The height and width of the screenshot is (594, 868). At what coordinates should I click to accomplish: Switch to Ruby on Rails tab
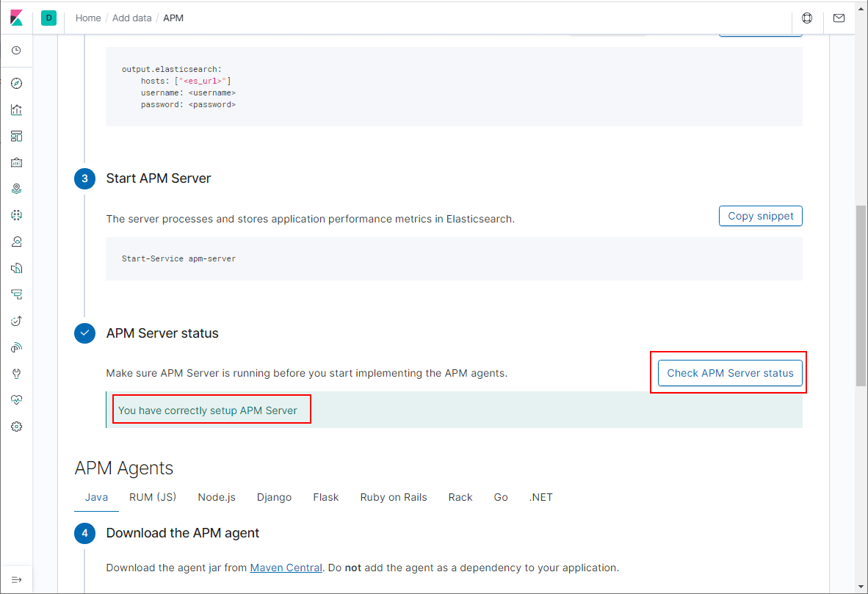394,497
